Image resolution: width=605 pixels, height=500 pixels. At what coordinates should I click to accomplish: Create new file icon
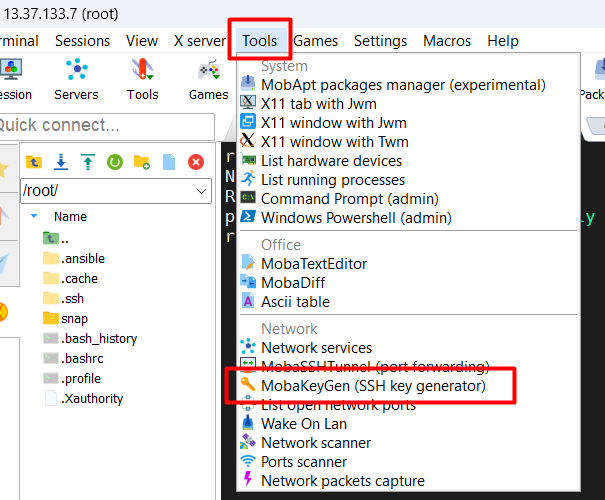click(169, 162)
